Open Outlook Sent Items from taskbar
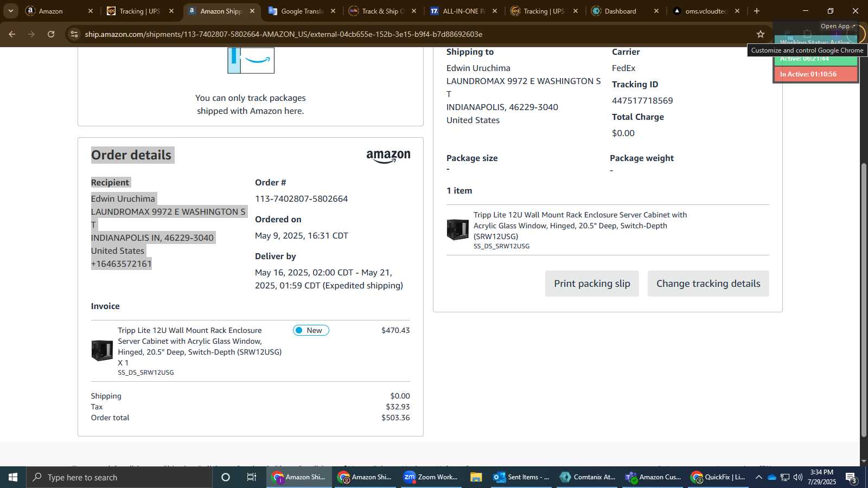 click(521, 477)
